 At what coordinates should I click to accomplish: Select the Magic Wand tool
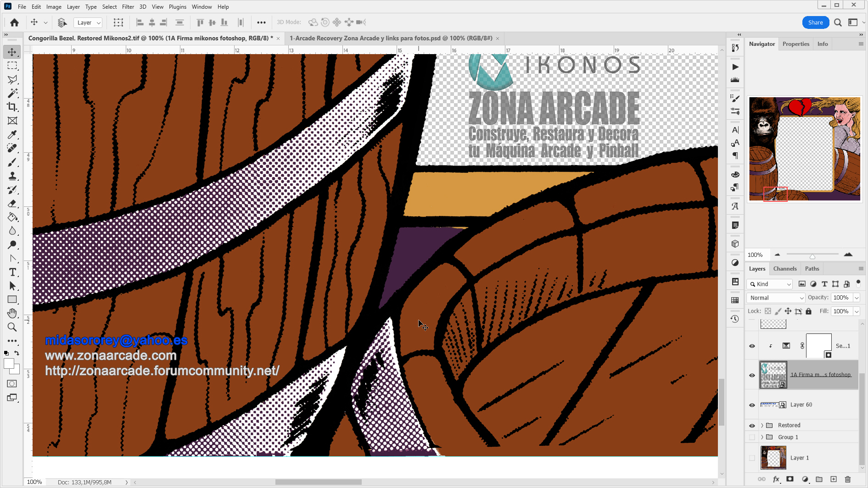pos(12,93)
